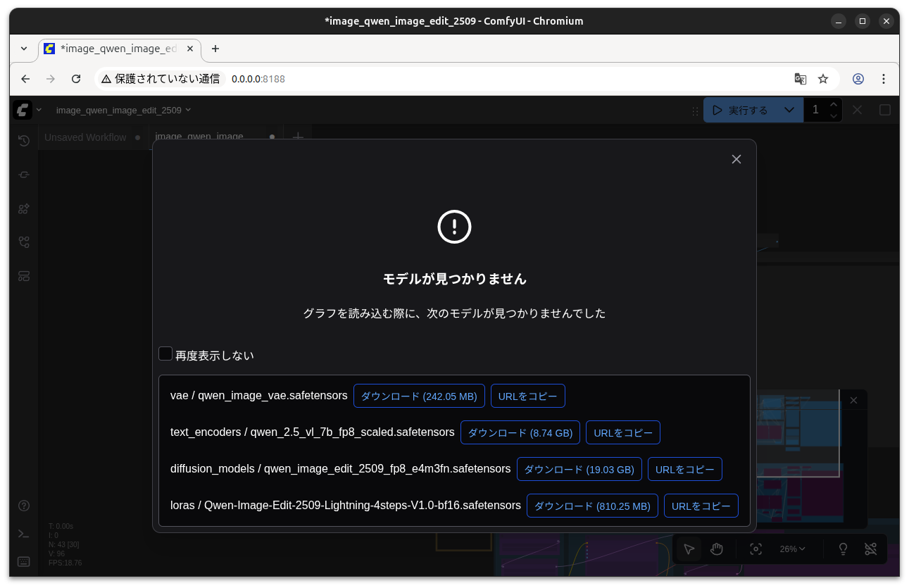Click the cancel run X icon
This screenshot has width=909, height=588.
coord(857,110)
